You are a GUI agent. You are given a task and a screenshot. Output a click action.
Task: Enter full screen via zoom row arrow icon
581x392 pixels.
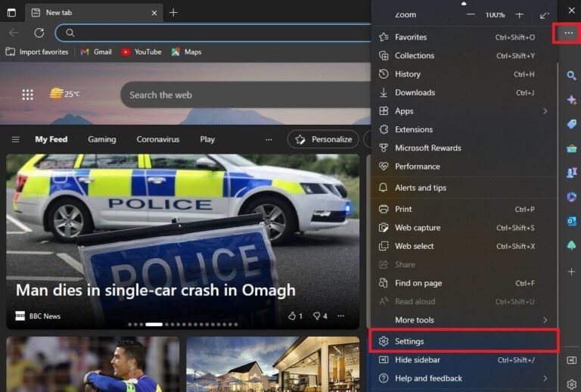(x=544, y=15)
